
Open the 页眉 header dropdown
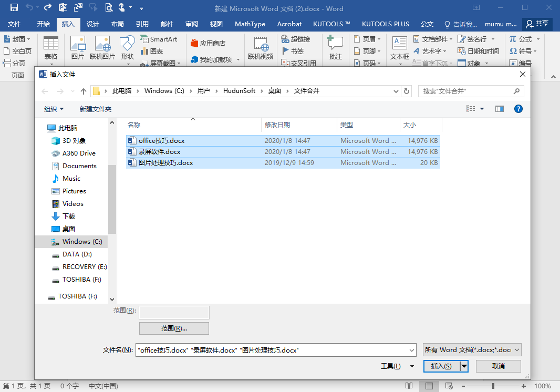coord(367,39)
